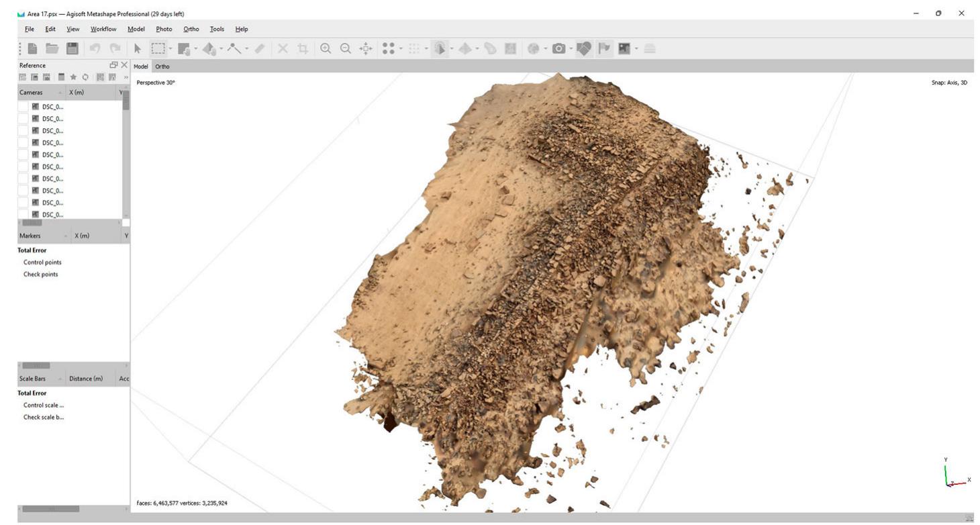Click the Show Markers flag icon
This screenshot has height=525, width=980.
tap(605, 48)
